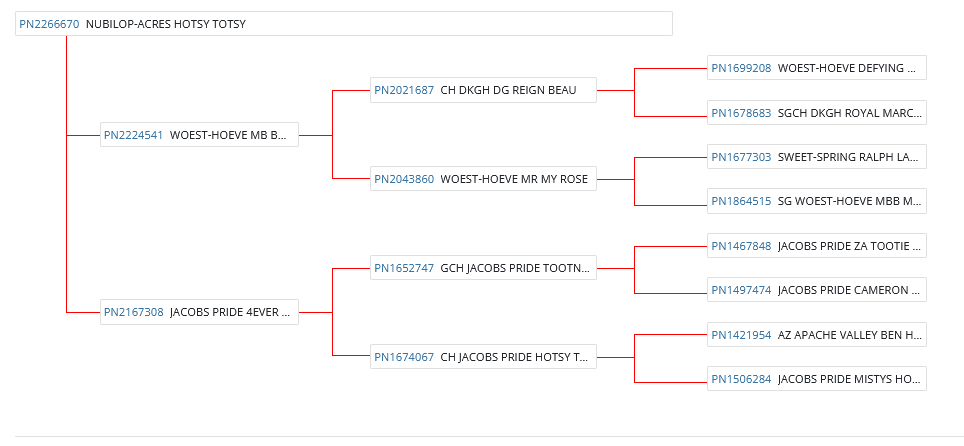Select CH DKGH DG REIGN BEAU

coord(508,90)
